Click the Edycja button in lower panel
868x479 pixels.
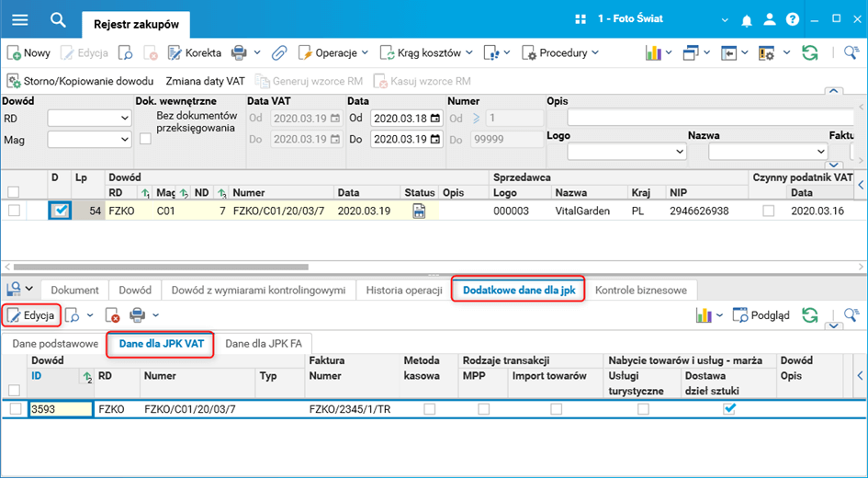click(31, 315)
